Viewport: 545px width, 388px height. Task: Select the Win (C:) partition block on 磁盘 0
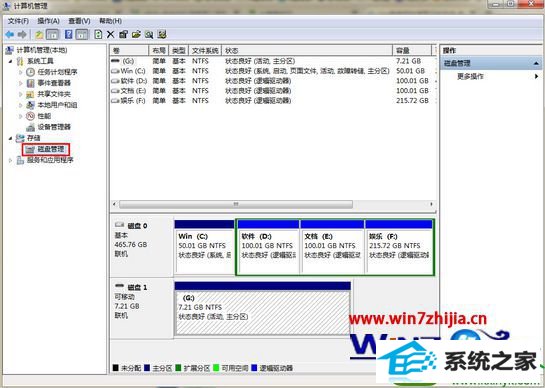pyautogui.click(x=204, y=247)
